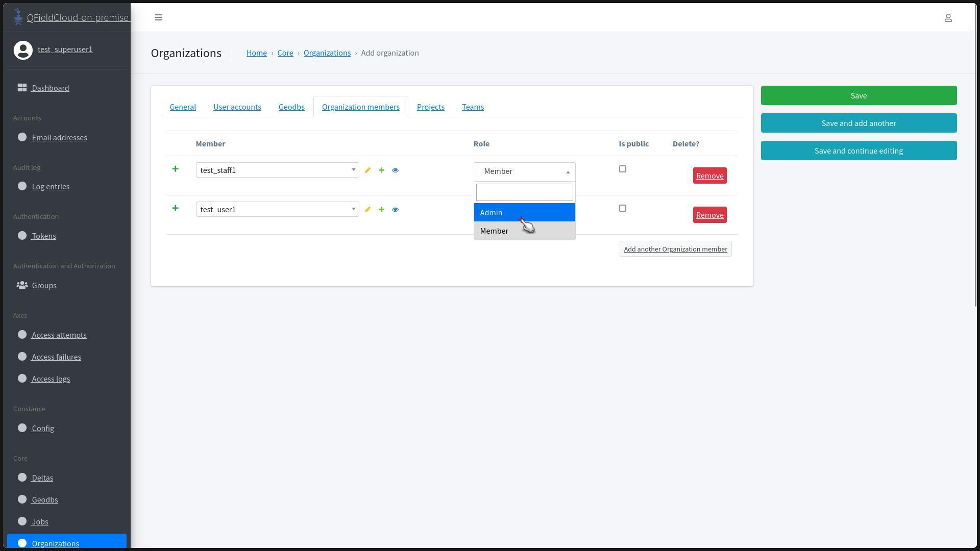This screenshot has height=551, width=980.
Task: Toggle Is public checkbox for test_user1
Action: 622,208
